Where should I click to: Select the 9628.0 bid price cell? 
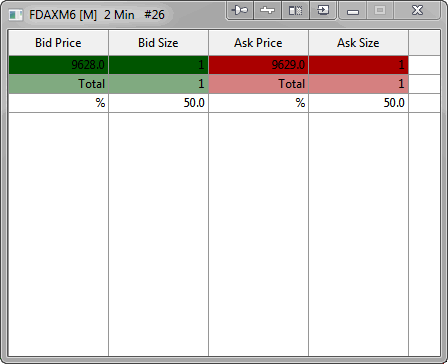[x=58, y=65]
